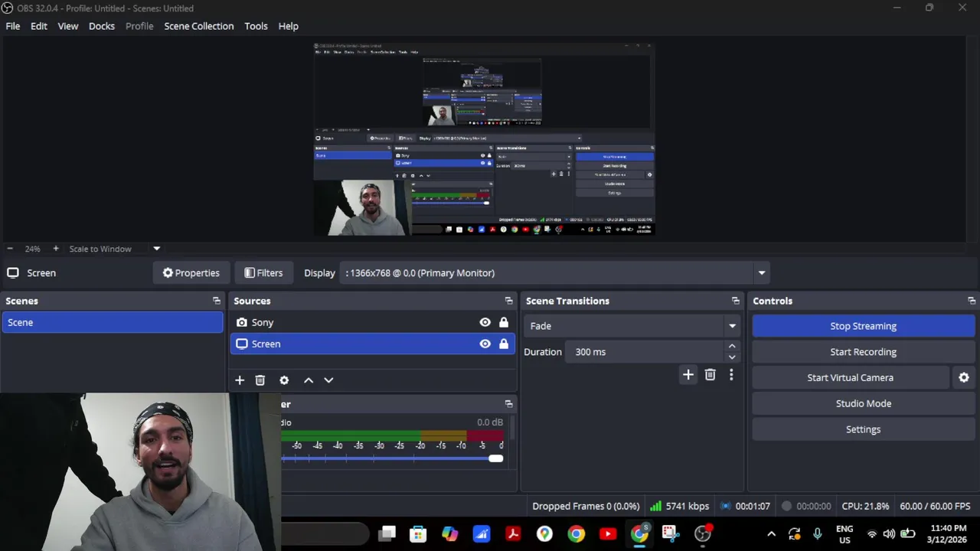980x551 pixels.
Task: Unlock the Screen source
Action: pyautogui.click(x=504, y=344)
